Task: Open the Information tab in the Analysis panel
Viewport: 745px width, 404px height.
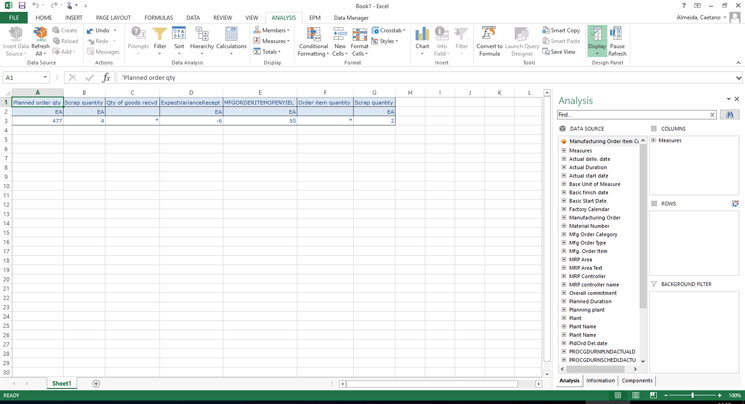Action: coord(600,380)
